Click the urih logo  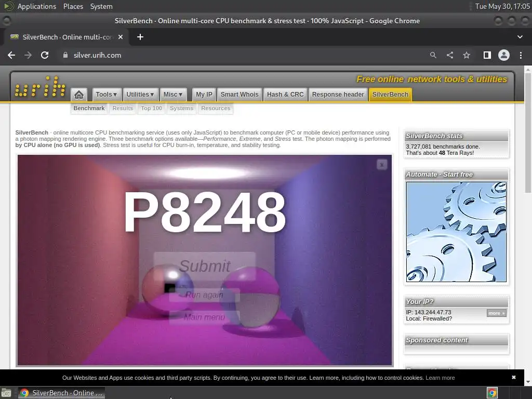coord(40,87)
